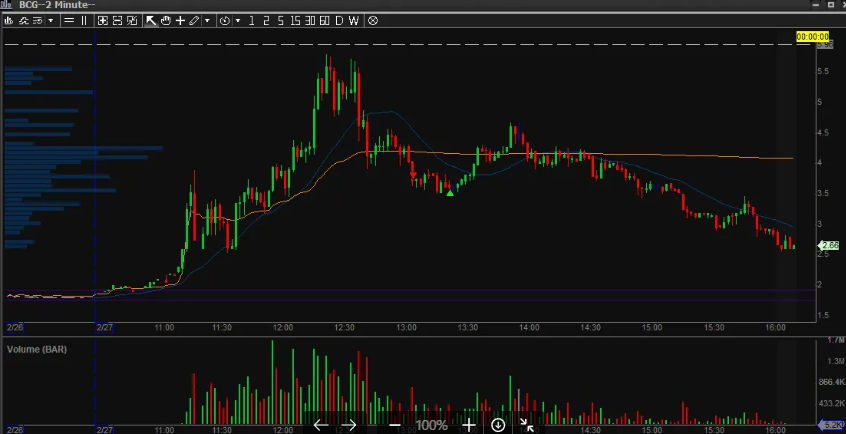Click the chart type bar icon
The width and height of the screenshot is (846, 434).
(9, 21)
